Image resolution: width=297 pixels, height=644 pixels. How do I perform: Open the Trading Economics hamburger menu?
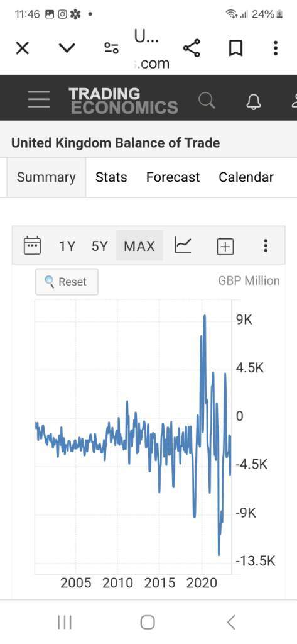39,99
